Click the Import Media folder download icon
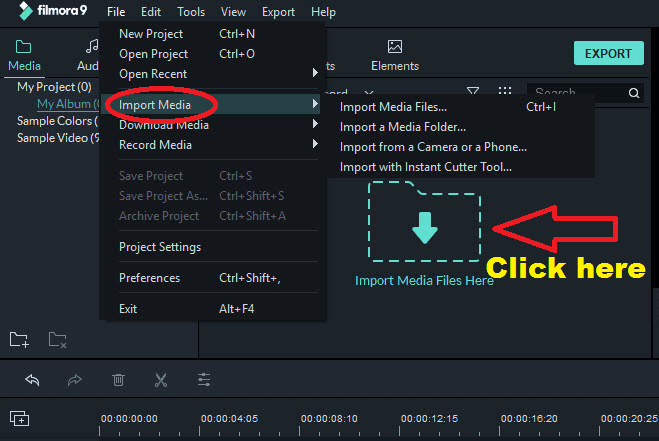The width and height of the screenshot is (659, 441). pyautogui.click(x=424, y=222)
